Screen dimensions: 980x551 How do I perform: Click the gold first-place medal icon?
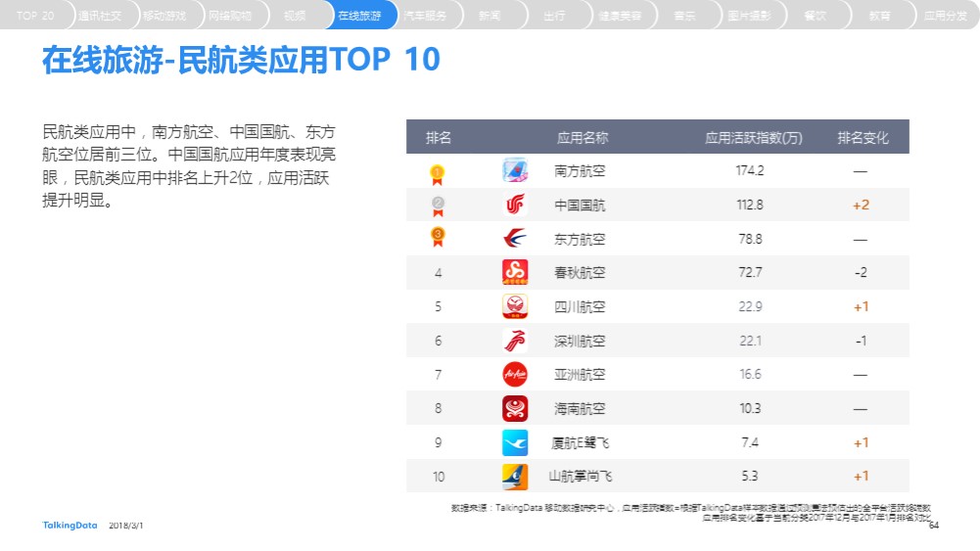[x=437, y=174]
